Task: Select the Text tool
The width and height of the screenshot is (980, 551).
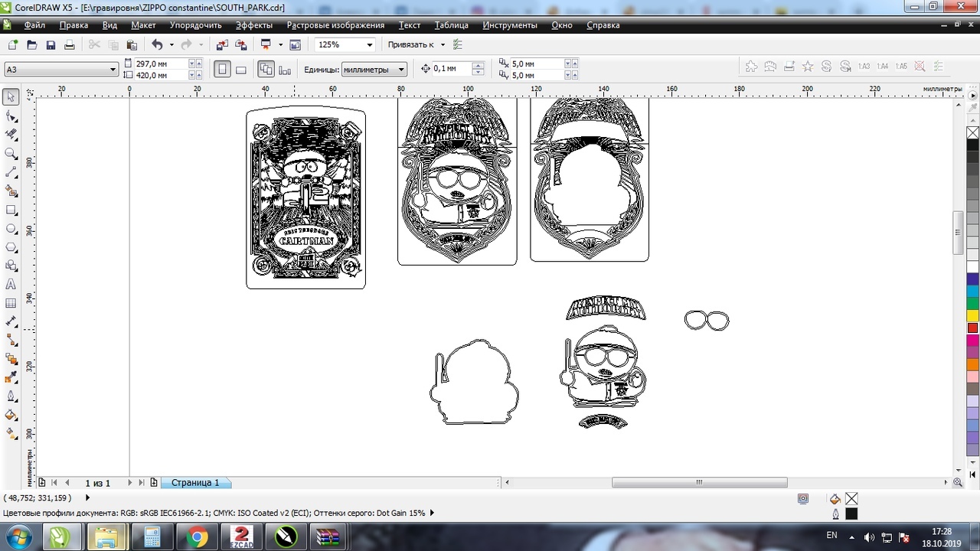Action: click(11, 284)
